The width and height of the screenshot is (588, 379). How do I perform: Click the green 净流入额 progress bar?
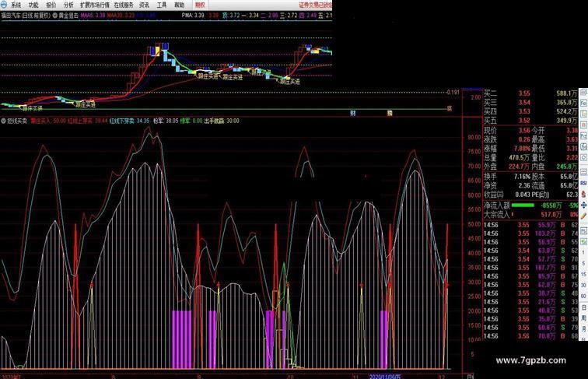pos(523,205)
